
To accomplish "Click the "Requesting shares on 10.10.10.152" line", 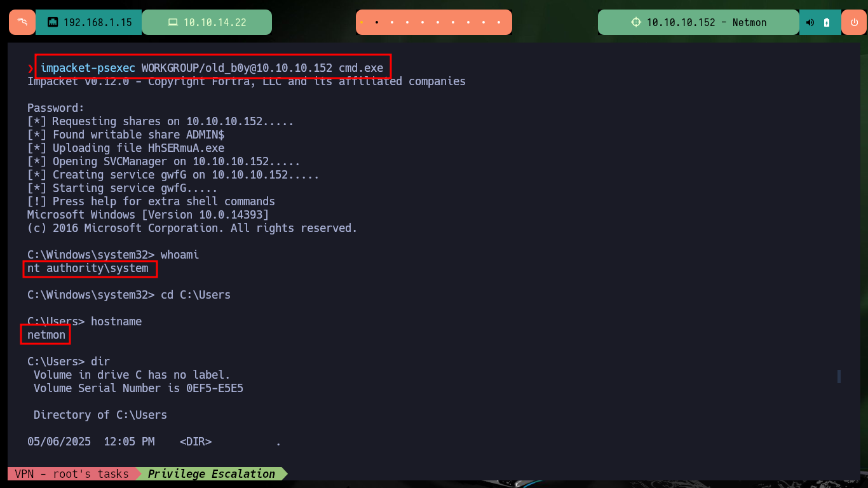I will pyautogui.click(x=161, y=121).
